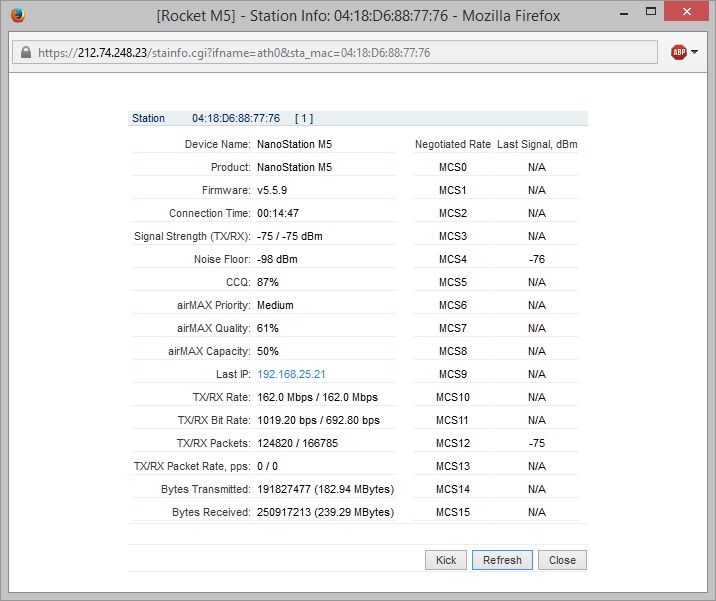Close the window with red X
Viewport: 716px width, 601px height.
click(x=686, y=11)
